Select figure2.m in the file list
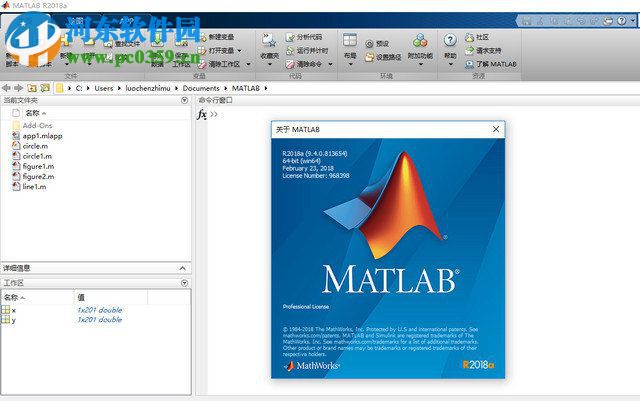This screenshot has height=401, width=640. 38,177
